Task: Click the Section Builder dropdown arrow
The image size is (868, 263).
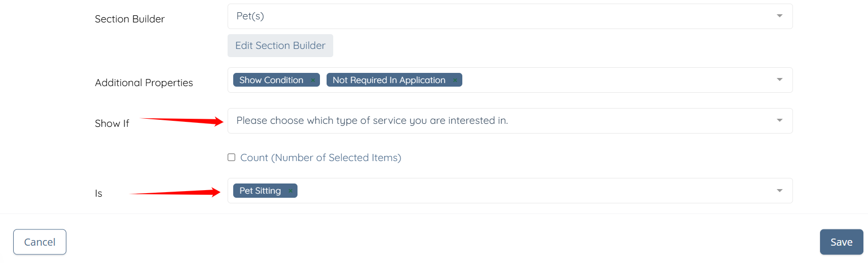Action: click(x=779, y=16)
